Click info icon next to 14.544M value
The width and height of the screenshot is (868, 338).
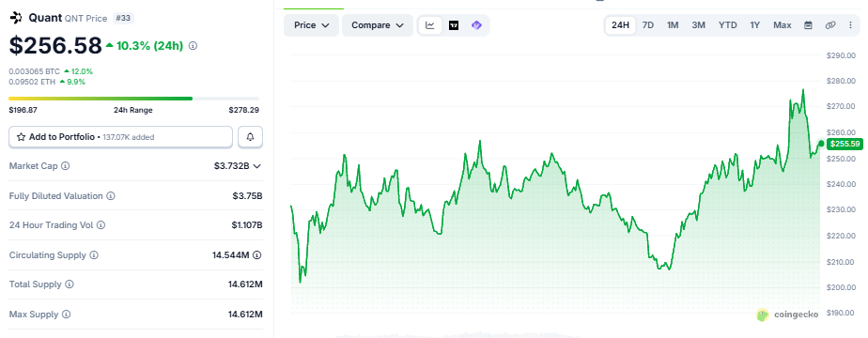pos(257,255)
